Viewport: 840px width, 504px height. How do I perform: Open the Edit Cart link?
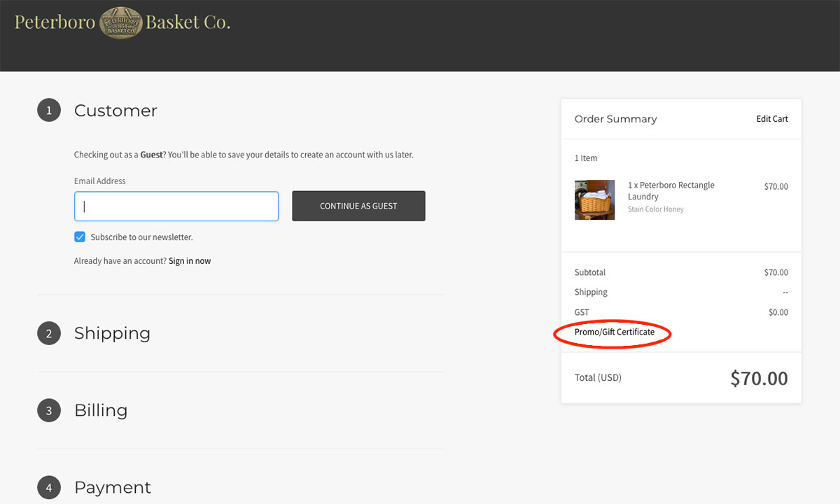pyautogui.click(x=772, y=119)
